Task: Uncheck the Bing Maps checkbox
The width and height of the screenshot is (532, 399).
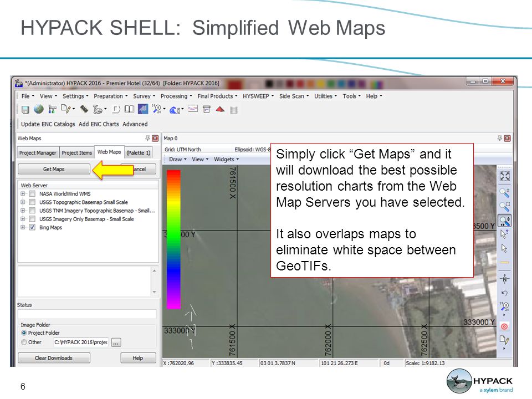Action: (x=32, y=228)
